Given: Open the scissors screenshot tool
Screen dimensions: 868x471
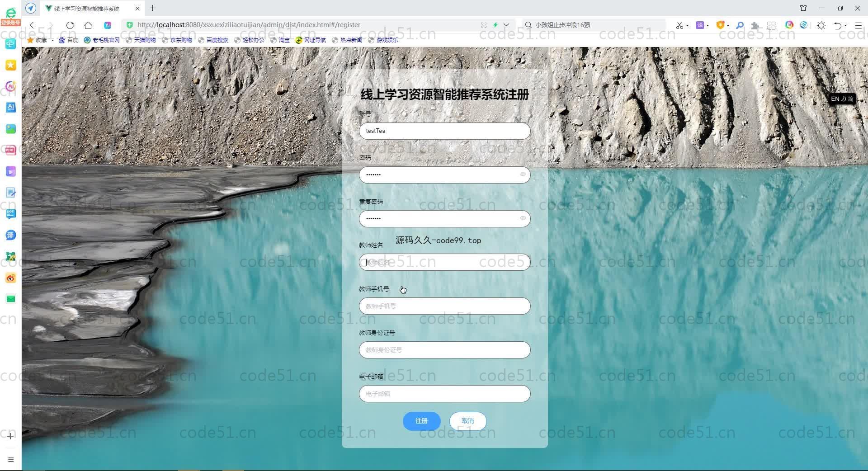Looking at the screenshot, I should [679, 25].
